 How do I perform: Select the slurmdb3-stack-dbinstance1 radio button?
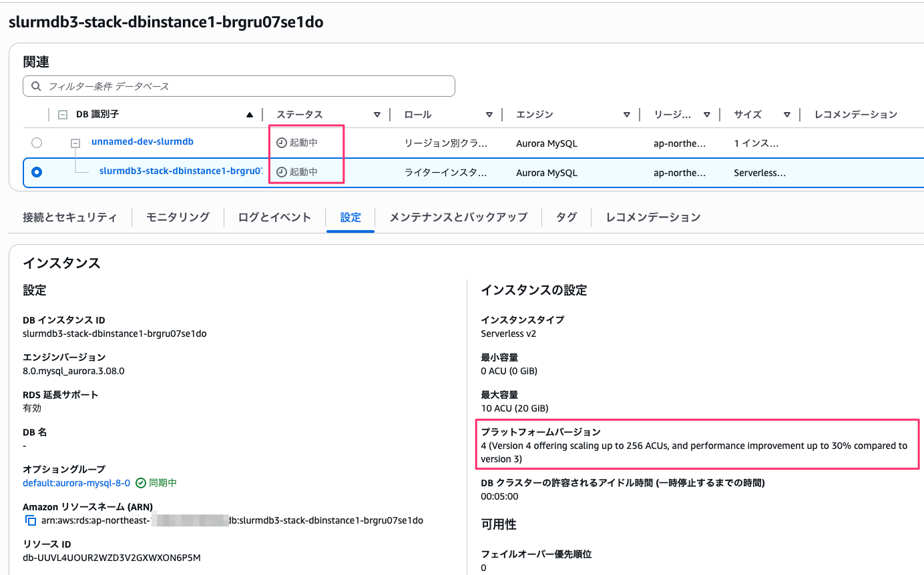37,171
